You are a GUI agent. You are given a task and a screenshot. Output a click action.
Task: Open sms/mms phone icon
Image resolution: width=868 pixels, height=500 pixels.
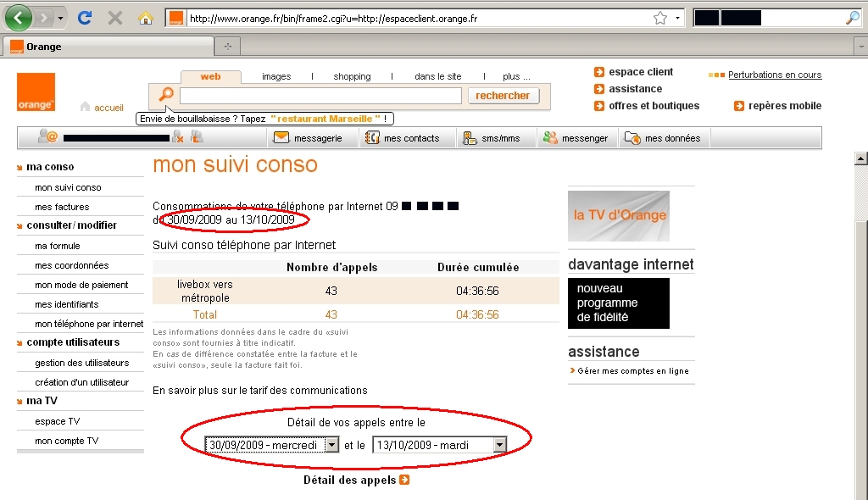(x=470, y=138)
